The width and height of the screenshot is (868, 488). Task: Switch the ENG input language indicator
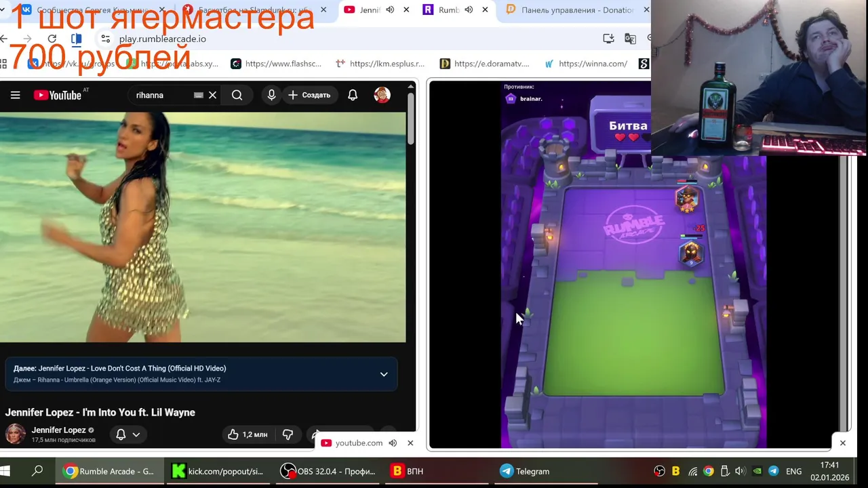tap(793, 471)
